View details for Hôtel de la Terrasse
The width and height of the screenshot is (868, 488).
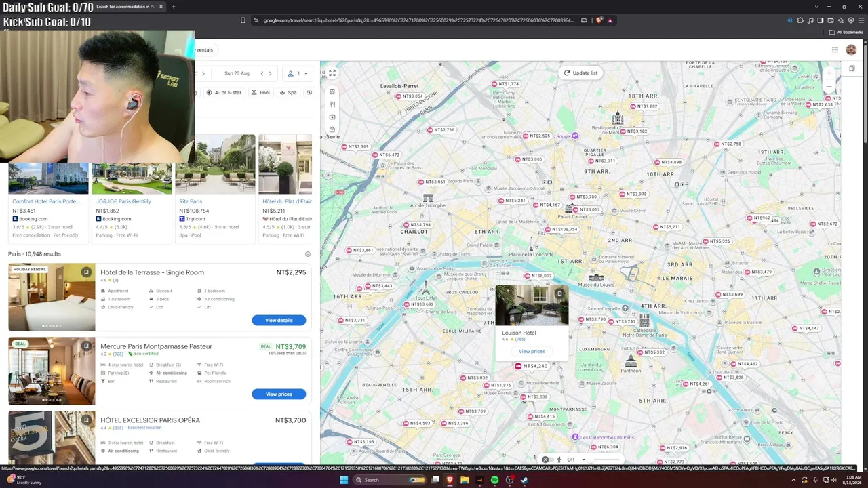[x=279, y=320]
